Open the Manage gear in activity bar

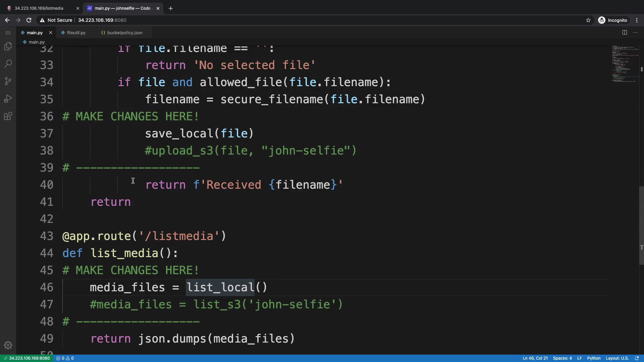8,345
